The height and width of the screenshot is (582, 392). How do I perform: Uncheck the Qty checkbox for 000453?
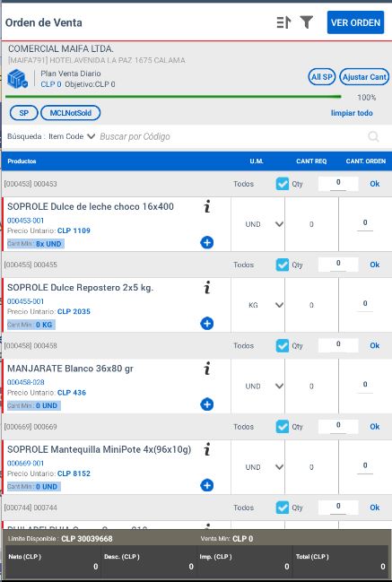pyautogui.click(x=283, y=184)
